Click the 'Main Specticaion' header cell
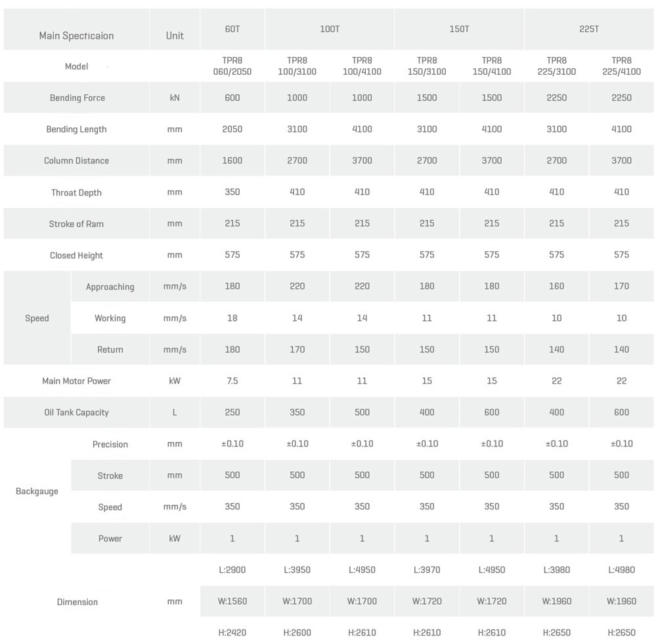The image size is (656, 644). coord(76,35)
